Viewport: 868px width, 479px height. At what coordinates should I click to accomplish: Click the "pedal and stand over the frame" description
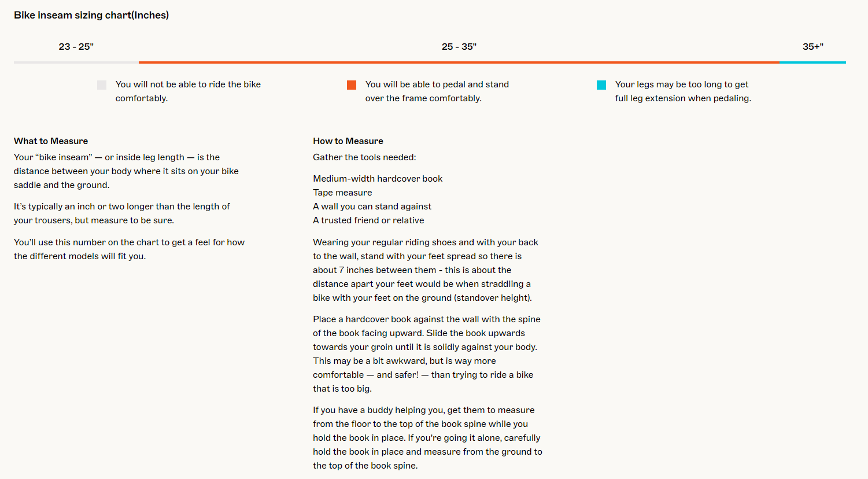pos(437,91)
